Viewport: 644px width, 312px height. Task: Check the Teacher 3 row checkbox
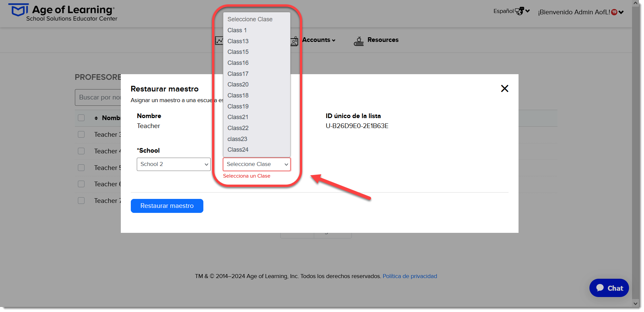coord(81,134)
